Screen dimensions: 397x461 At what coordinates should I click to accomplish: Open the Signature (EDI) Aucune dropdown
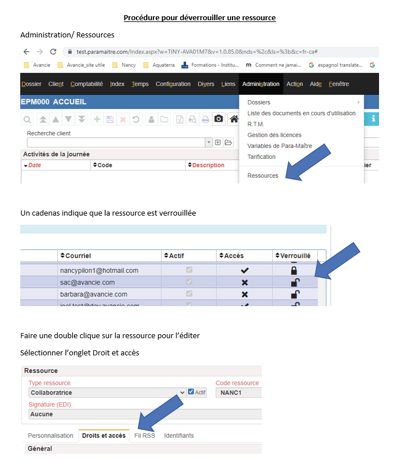[x=145, y=414]
